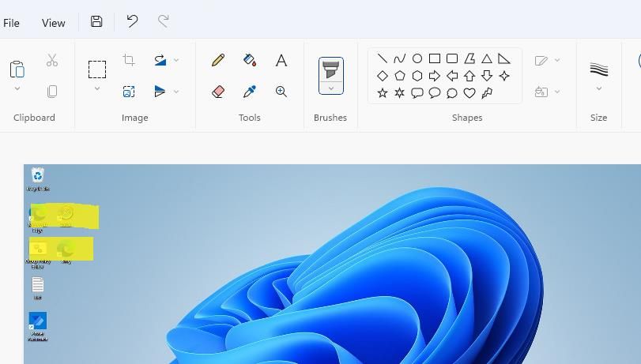641x364 pixels.
Task: Select the Diamond shape
Action: tap(383, 76)
